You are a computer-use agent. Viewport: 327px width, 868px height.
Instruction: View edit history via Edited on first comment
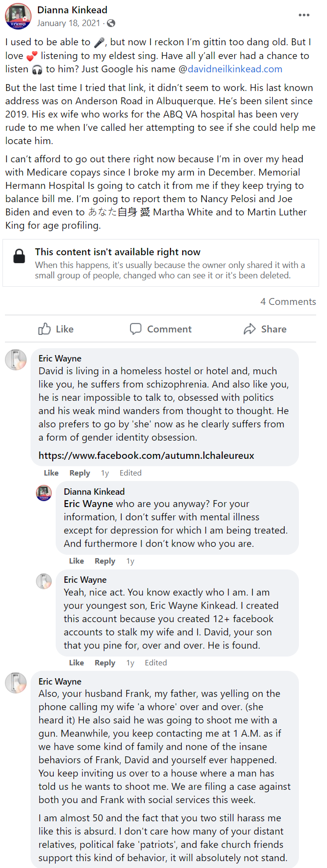pyautogui.click(x=131, y=473)
